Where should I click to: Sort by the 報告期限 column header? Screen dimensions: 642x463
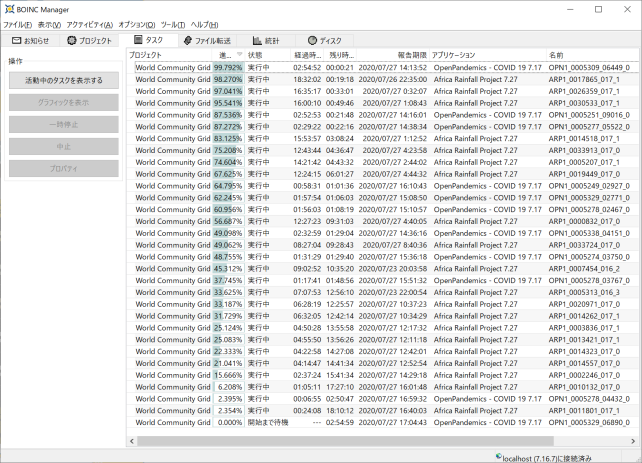(x=393, y=55)
